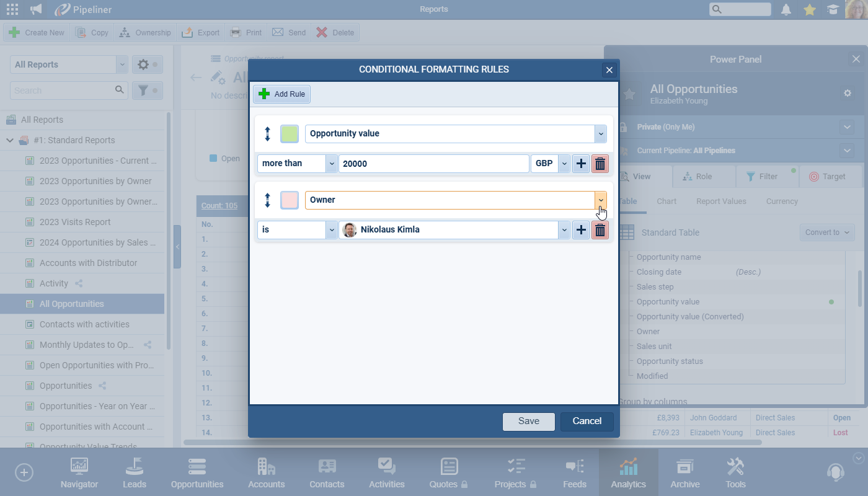Expand the Opportunity value field dropdown
The image size is (868, 496).
pyautogui.click(x=600, y=134)
